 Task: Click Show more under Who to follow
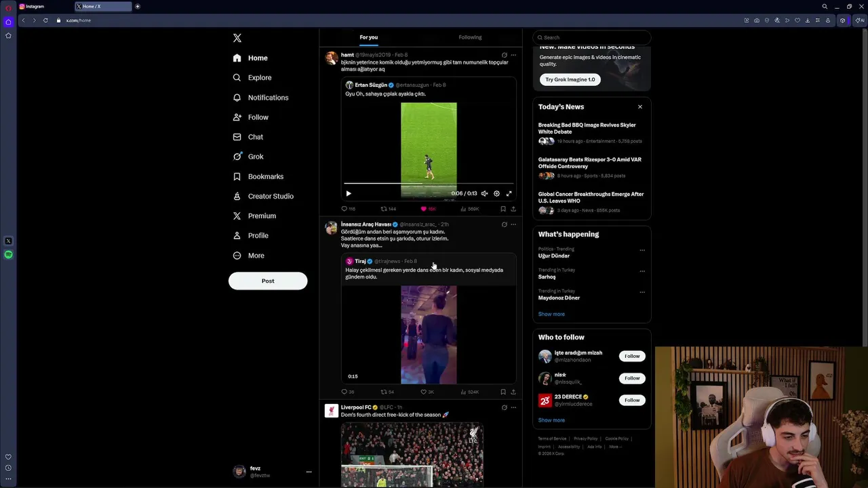click(x=551, y=420)
